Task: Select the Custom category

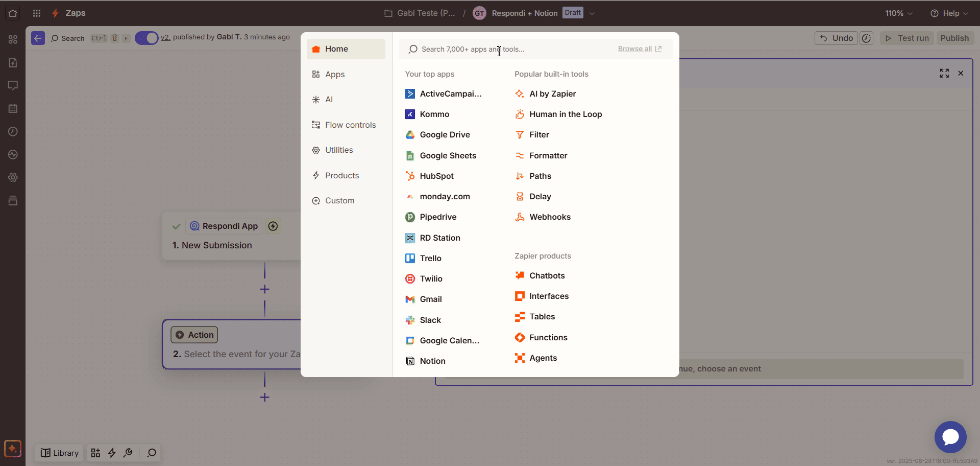Action: coord(346,201)
